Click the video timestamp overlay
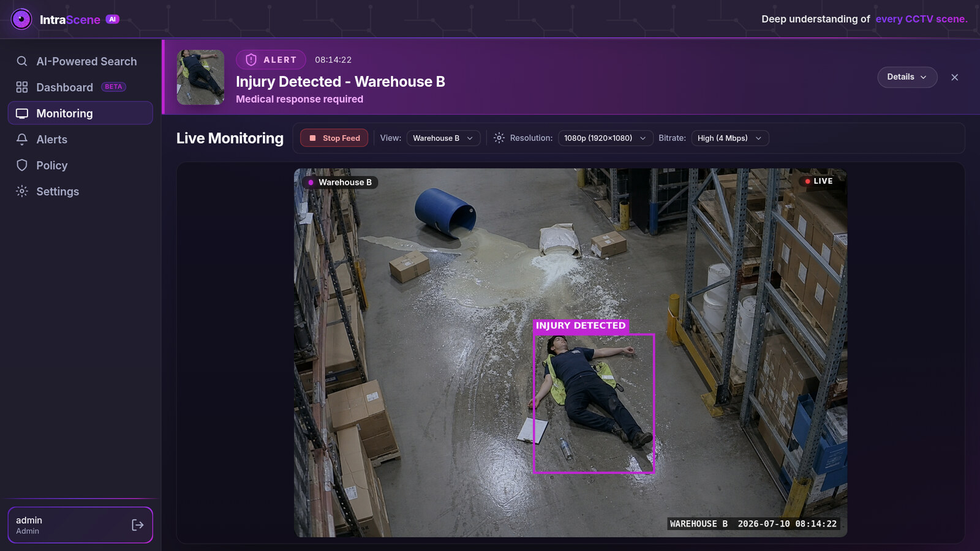Image resolution: width=980 pixels, height=551 pixels. (x=753, y=524)
